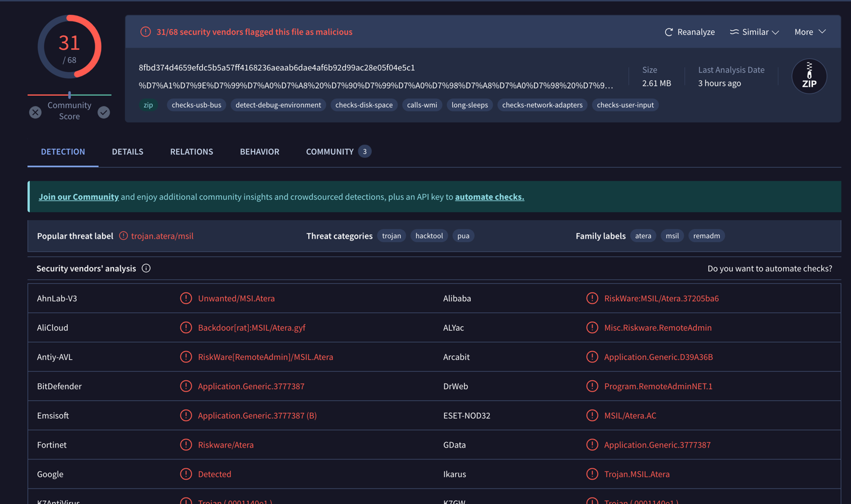Screen dimensions: 851x504
Task: Click the 31/68 detection score gauge
Action: point(70,46)
